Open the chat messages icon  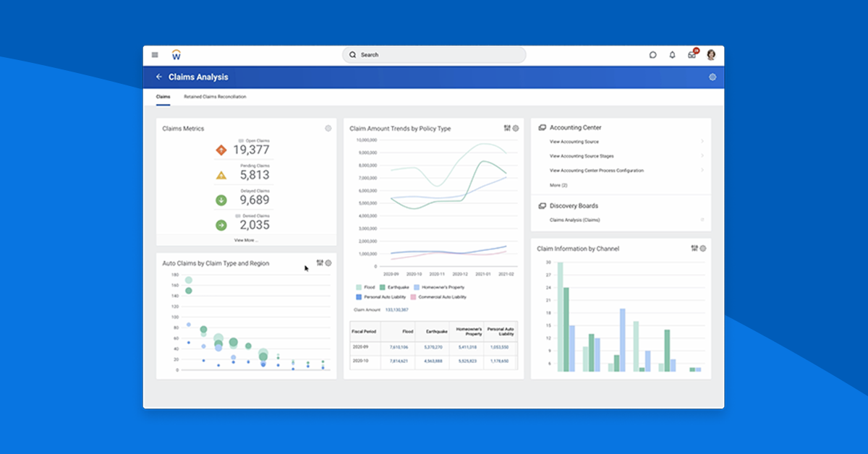coord(653,54)
